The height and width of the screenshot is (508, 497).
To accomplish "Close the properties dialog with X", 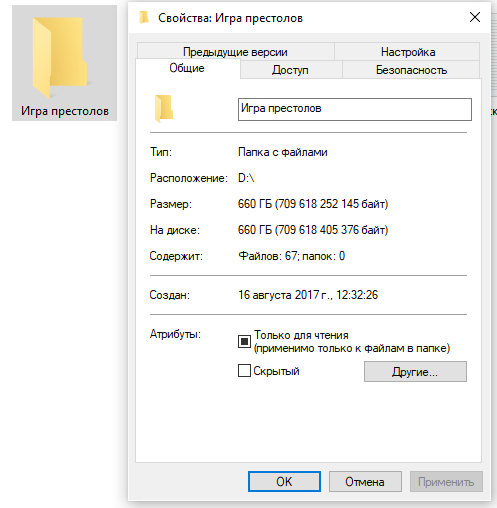I will (475, 17).
